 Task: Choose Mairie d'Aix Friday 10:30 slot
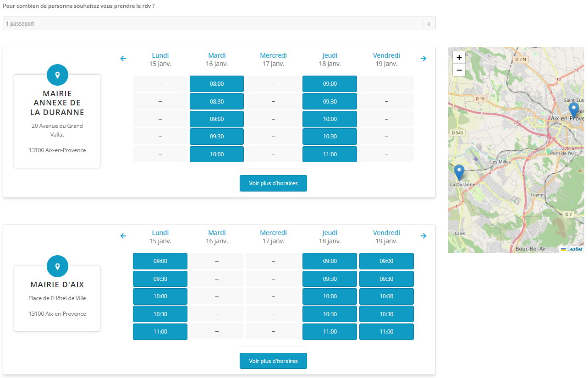pos(386,314)
